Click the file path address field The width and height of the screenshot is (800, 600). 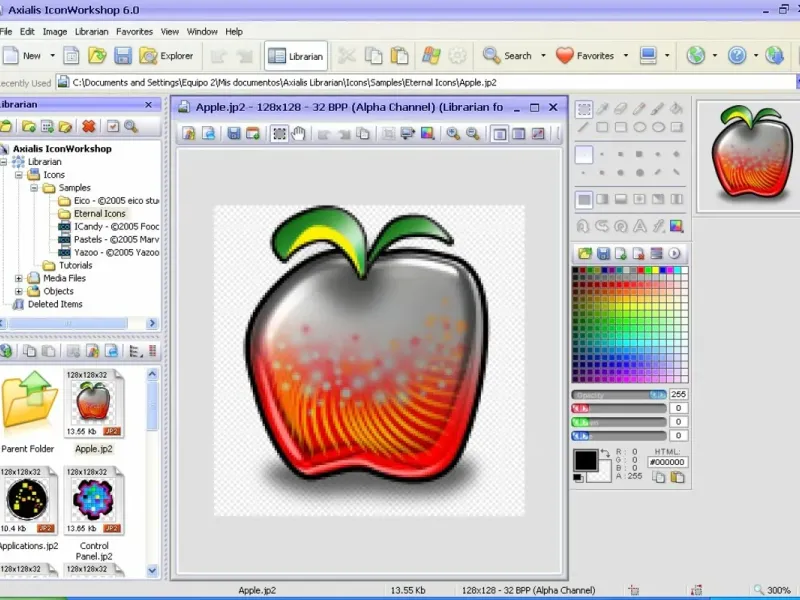tap(427, 83)
